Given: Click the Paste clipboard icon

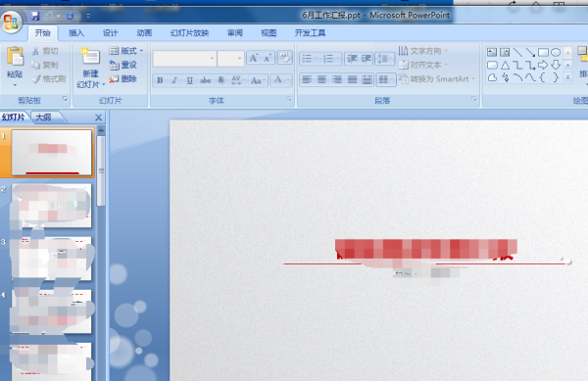Looking at the screenshot, I should 15,58.
